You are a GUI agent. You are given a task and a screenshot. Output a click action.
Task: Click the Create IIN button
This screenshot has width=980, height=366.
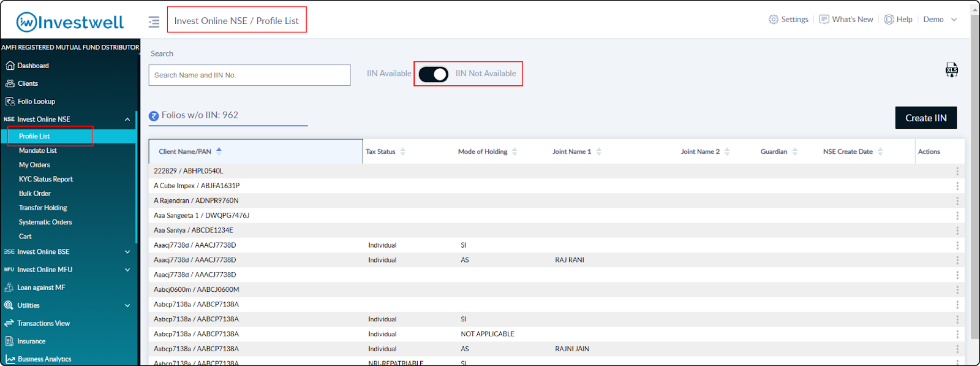point(925,118)
